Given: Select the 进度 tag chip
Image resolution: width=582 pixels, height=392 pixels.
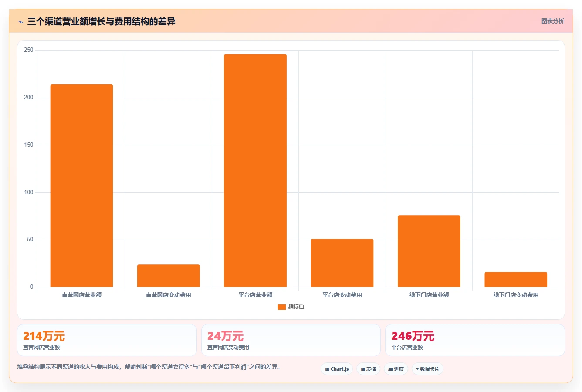Looking at the screenshot, I should [x=396, y=369].
